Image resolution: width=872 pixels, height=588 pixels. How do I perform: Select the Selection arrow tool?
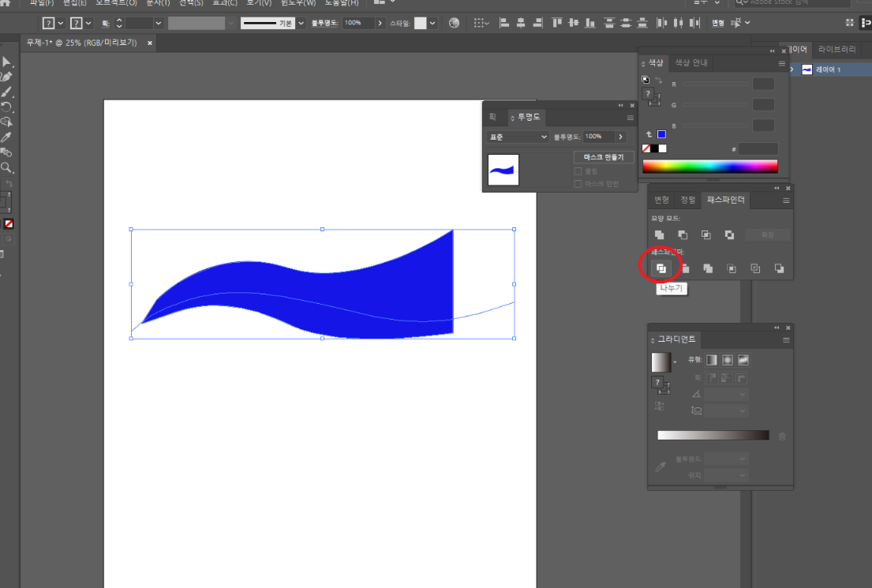[x=6, y=62]
